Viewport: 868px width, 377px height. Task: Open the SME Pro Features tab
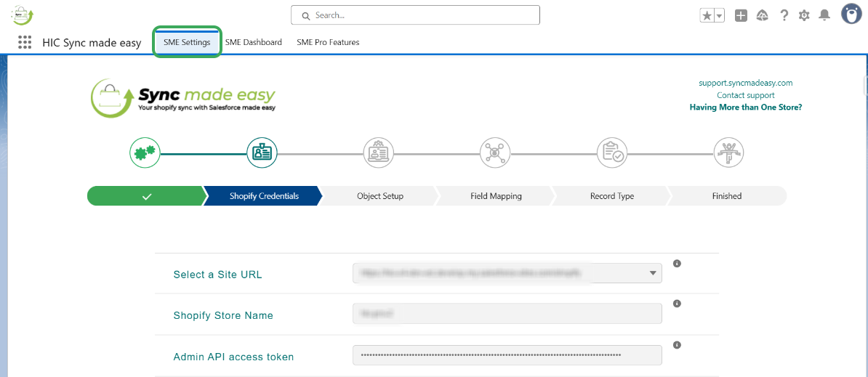(x=329, y=42)
